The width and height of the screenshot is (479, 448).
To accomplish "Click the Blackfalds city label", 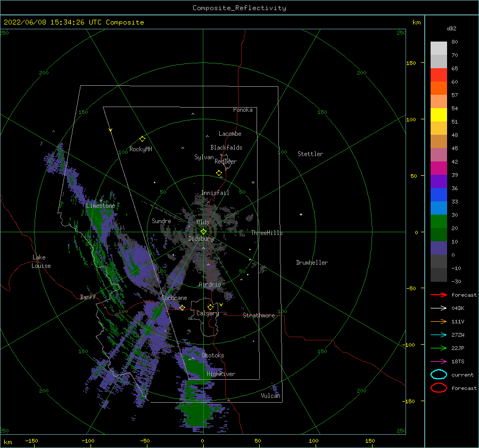I will (x=226, y=148).
